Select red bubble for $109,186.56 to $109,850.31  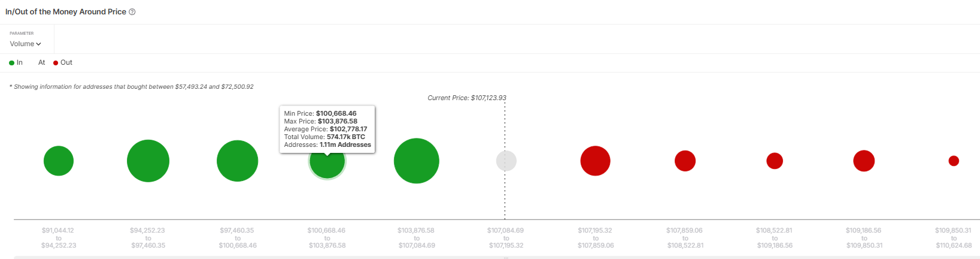(x=864, y=161)
